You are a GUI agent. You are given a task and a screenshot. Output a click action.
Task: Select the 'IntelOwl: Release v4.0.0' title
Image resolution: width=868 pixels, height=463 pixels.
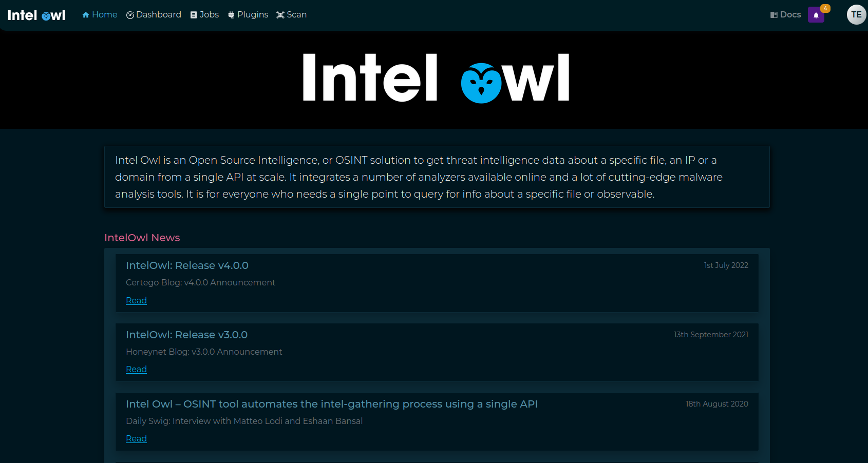(x=187, y=265)
